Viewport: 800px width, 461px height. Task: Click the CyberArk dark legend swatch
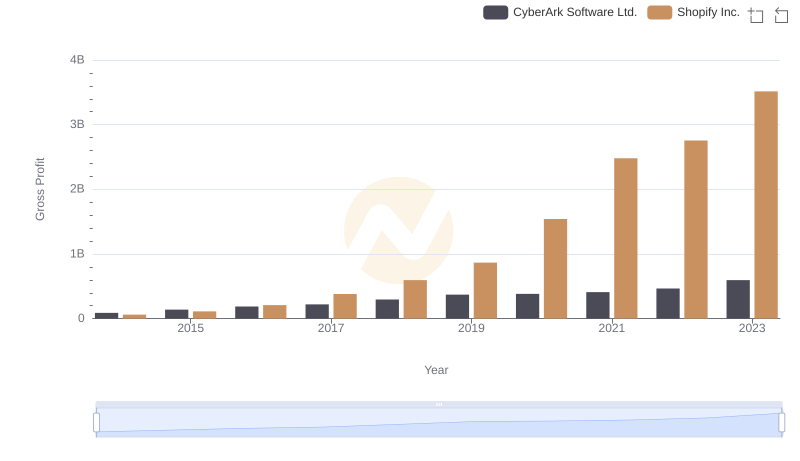[x=495, y=12]
